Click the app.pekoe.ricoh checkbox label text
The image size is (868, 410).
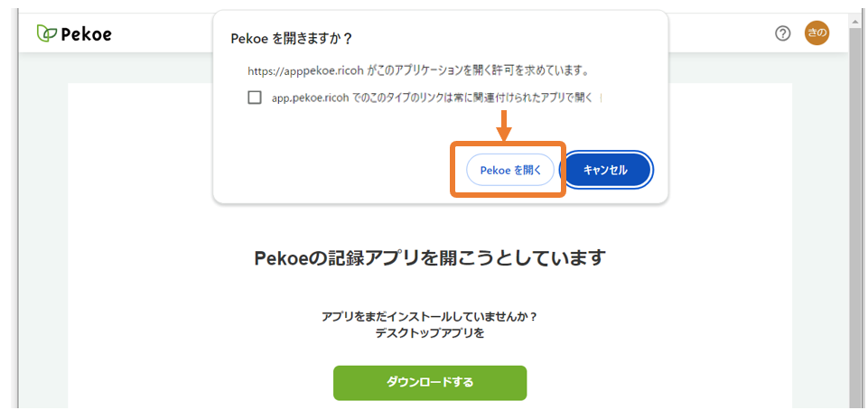(433, 98)
